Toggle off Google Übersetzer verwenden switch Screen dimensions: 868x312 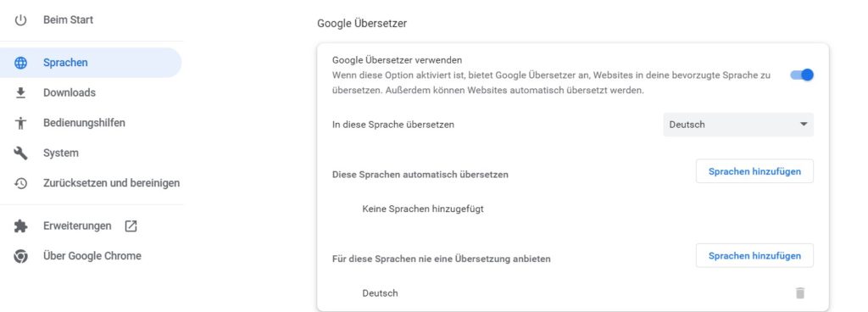tap(802, 75)
